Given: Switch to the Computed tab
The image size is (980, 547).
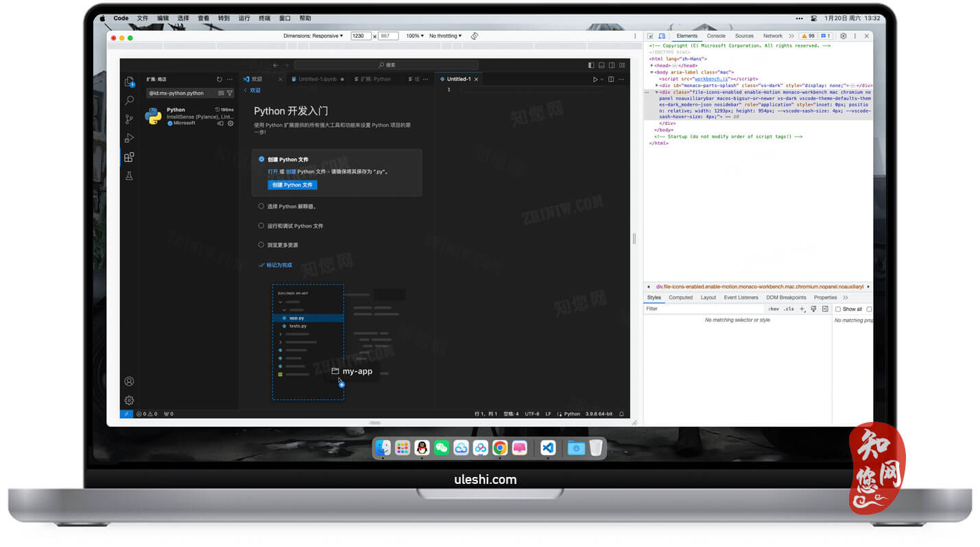Looking at the screenshot, I should [x=680, y=297].
